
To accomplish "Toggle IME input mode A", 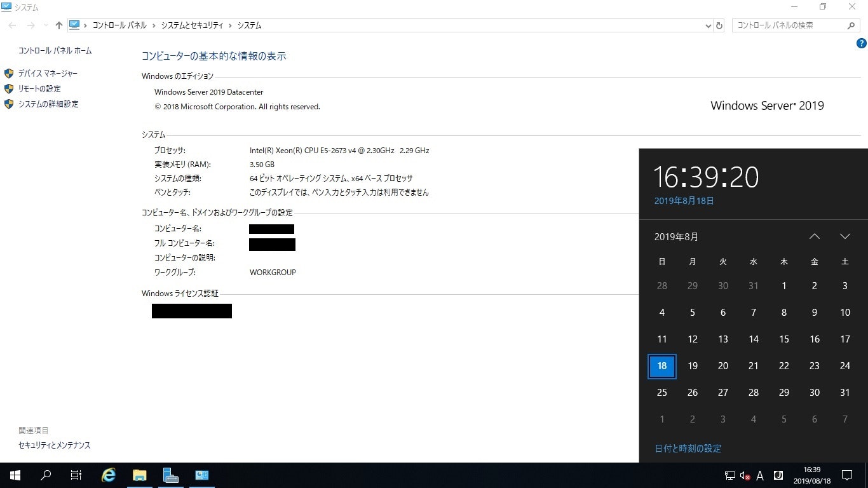I will pyautogui.click(x=761, y=475).
